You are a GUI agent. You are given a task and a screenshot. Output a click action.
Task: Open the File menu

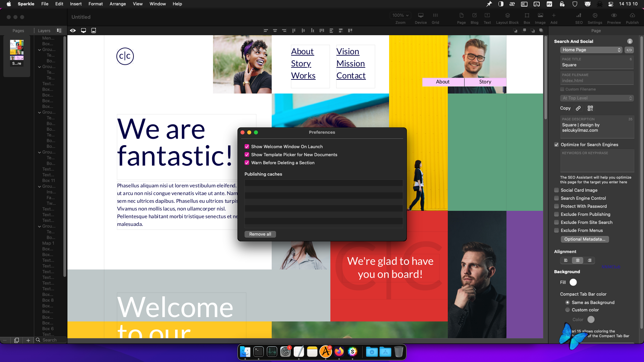pyautogui.click(x=45, y=4)
